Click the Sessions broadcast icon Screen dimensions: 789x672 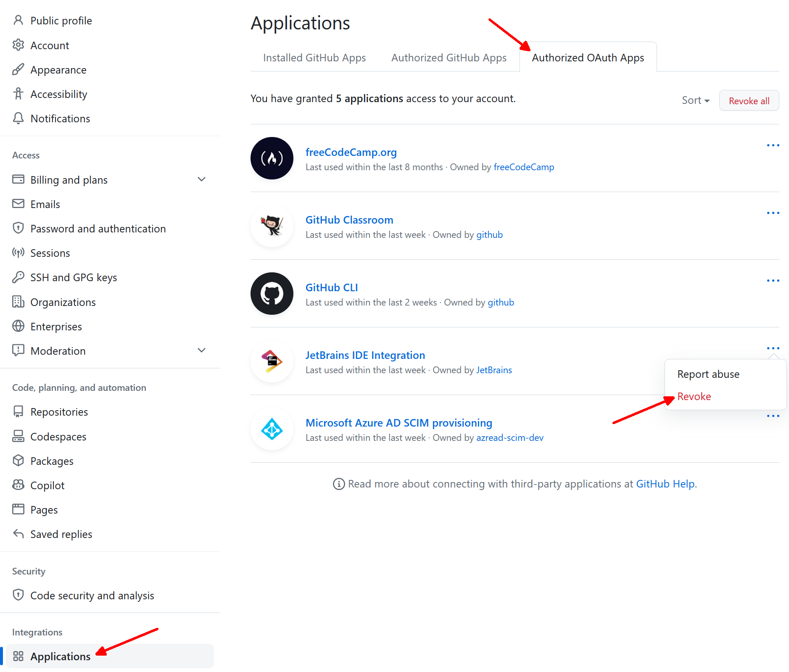pos(18,253)
